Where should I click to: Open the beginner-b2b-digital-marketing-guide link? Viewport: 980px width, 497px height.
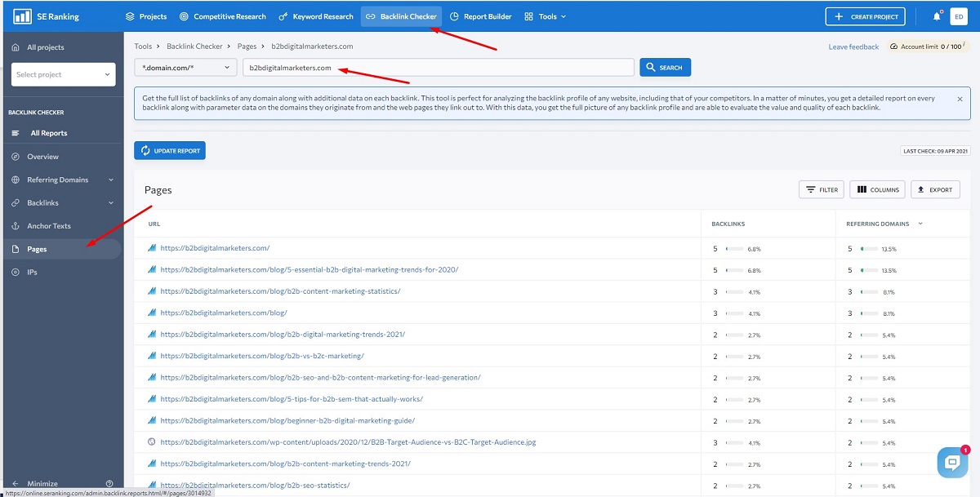tap(287, 421)
